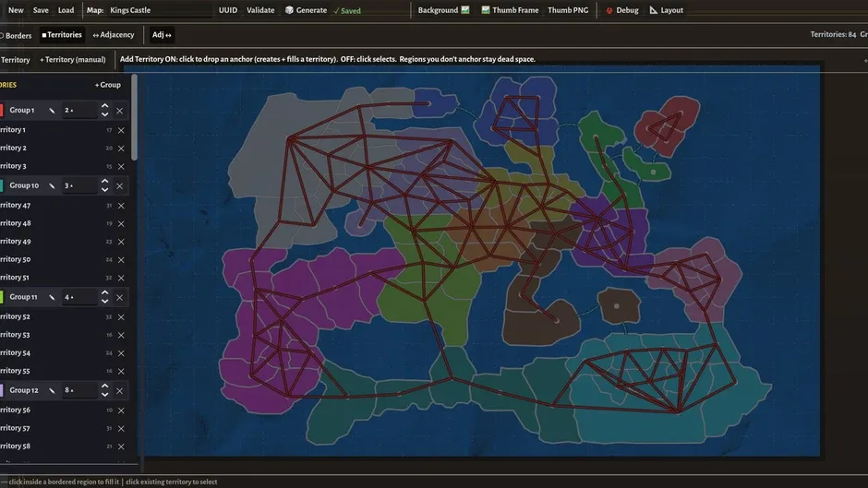Viewport: 868px width, 488px height.
Task: Click Group 11 green color swatch
Action: click(x=2, y=297)
